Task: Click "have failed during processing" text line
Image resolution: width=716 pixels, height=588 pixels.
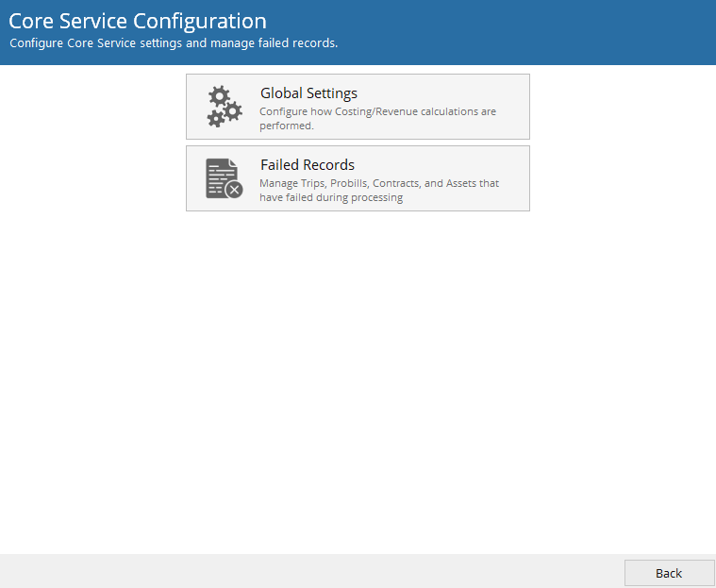Action: point(331,197)
